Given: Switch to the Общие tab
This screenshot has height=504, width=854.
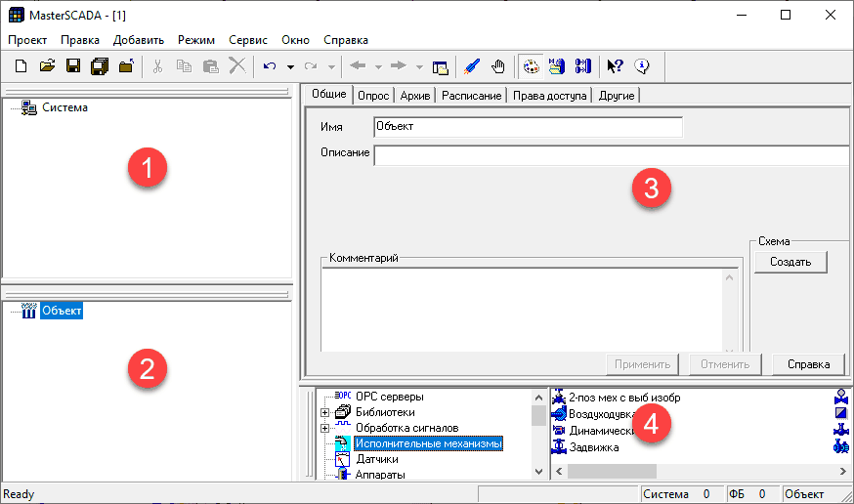Looking at the screenshot, I should point(329,94).
